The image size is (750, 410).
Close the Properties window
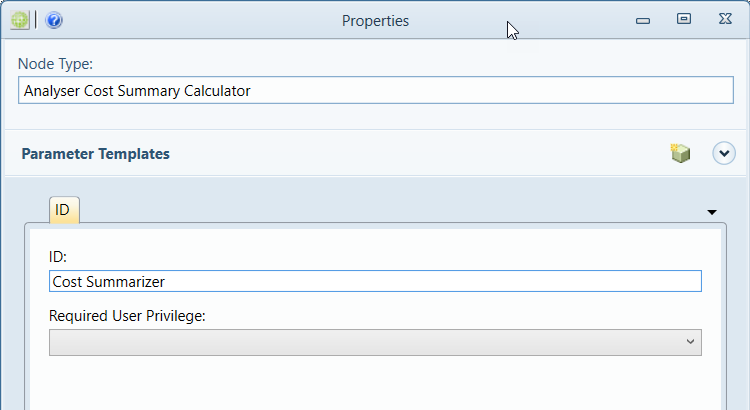(x=725, y=19)
